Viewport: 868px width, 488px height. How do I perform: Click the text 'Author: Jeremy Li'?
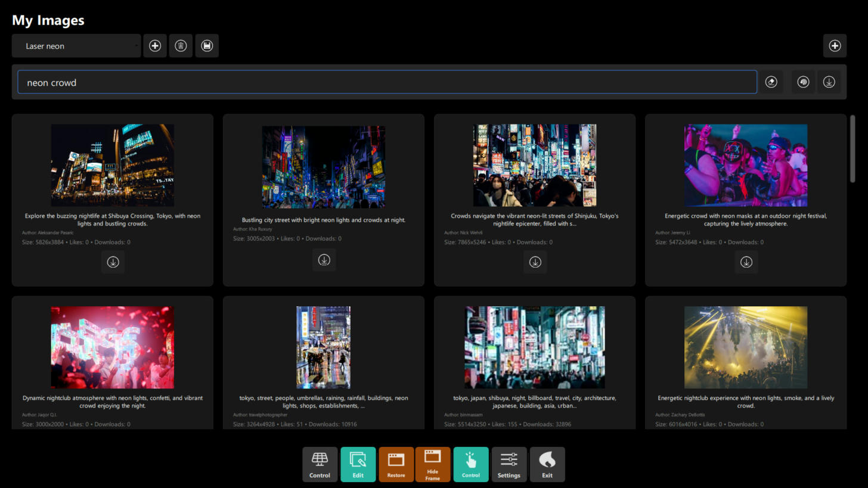[x=672, y=233]
